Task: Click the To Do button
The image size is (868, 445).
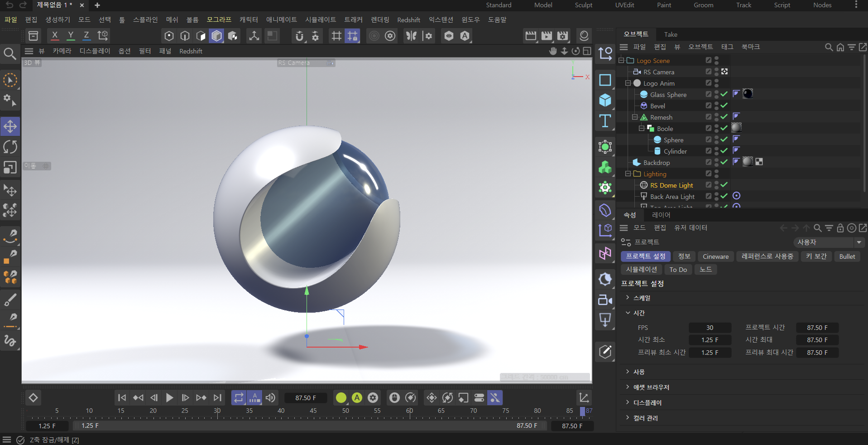Action: tap(678, 270)
